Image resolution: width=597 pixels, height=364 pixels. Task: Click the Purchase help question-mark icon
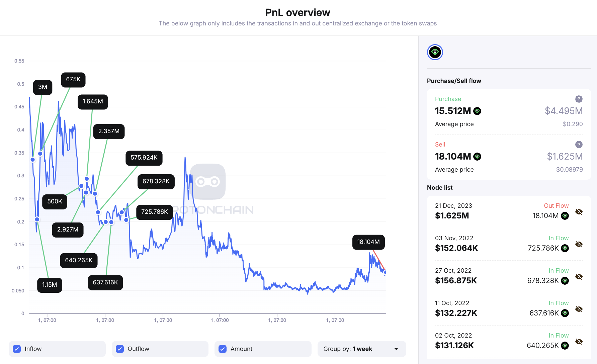coord(579,99)
